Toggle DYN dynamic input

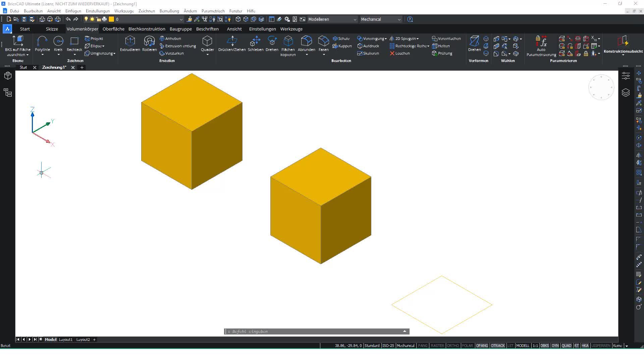tap(555, 346)
